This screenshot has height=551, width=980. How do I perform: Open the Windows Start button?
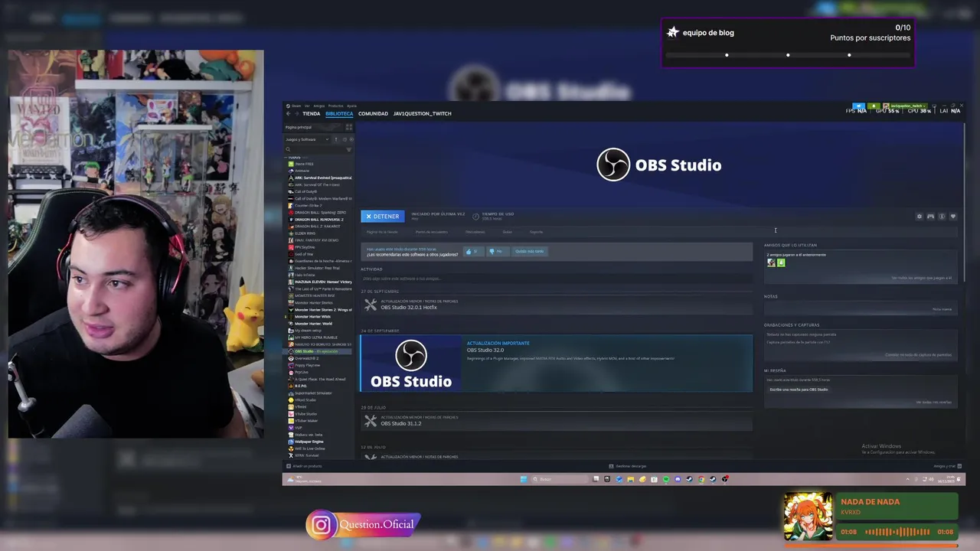coord(524,479)
